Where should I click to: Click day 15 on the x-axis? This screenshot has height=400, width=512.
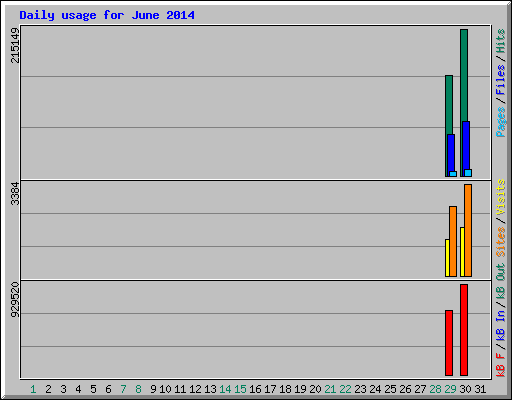click(x=240, y=389)
